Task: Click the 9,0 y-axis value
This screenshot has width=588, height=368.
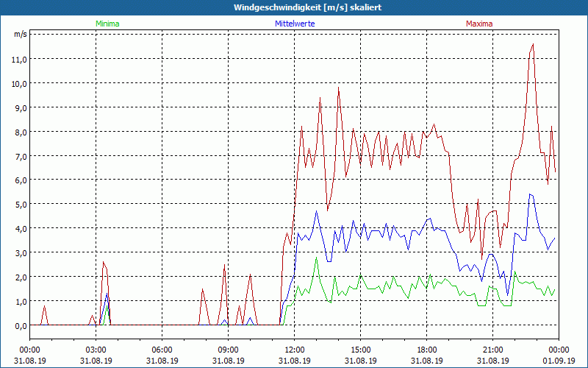Action: [21, 107]
